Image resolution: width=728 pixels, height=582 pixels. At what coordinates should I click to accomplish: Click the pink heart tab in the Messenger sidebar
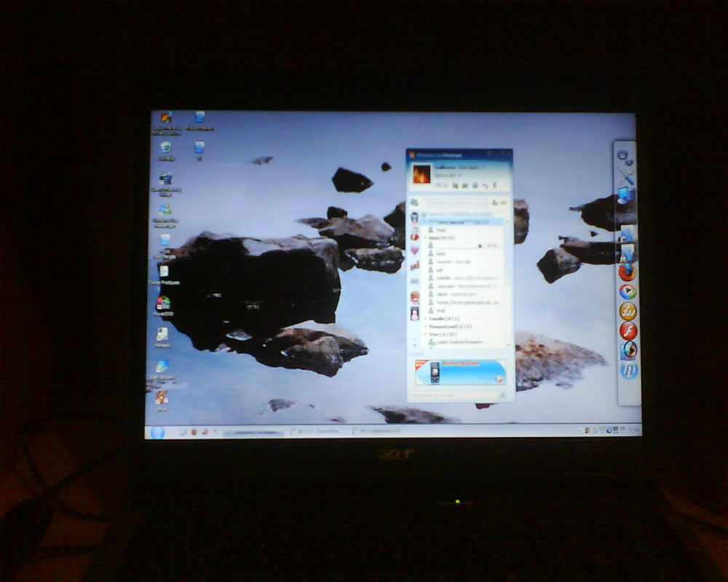415,250
